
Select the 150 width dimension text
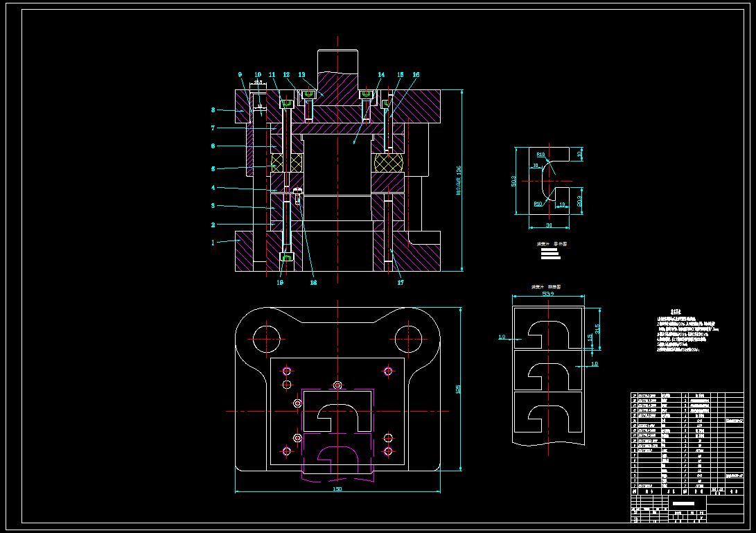click(x=337, y=489)
